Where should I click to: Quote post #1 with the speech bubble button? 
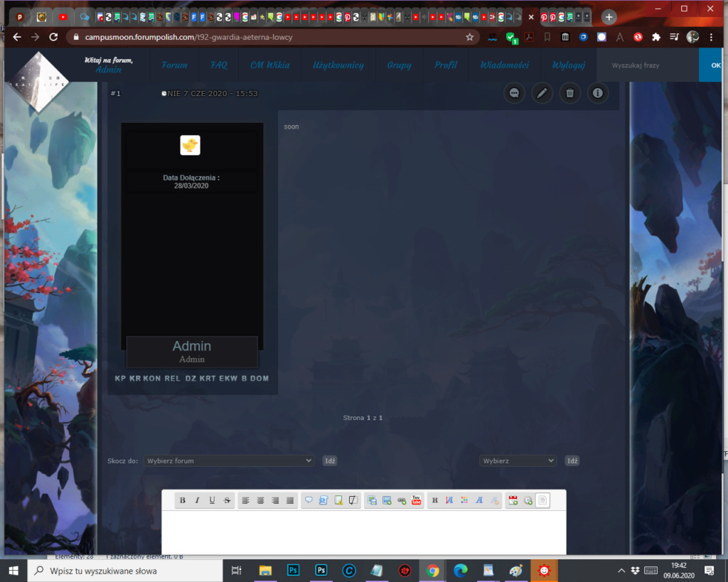pos(515,93)
